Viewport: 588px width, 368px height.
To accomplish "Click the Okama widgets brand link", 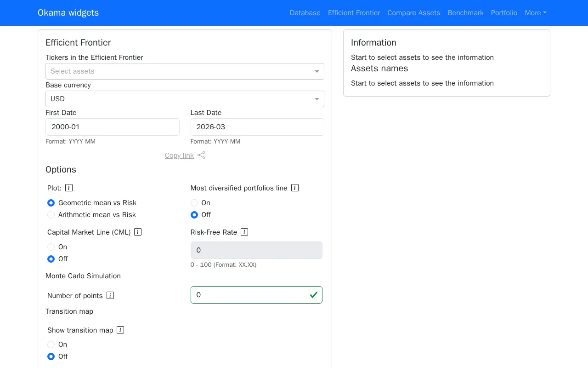I will tap(68, 13).
